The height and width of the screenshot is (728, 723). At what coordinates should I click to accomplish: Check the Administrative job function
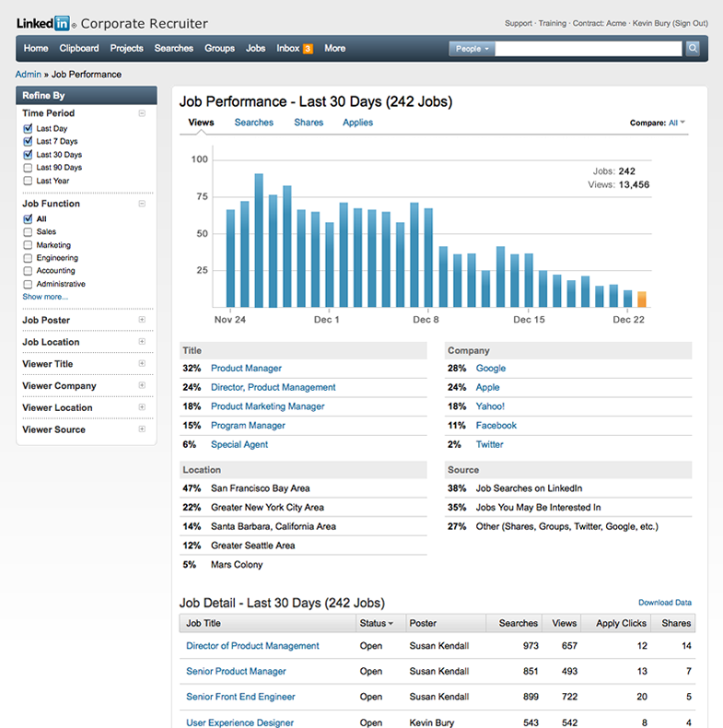28,284
